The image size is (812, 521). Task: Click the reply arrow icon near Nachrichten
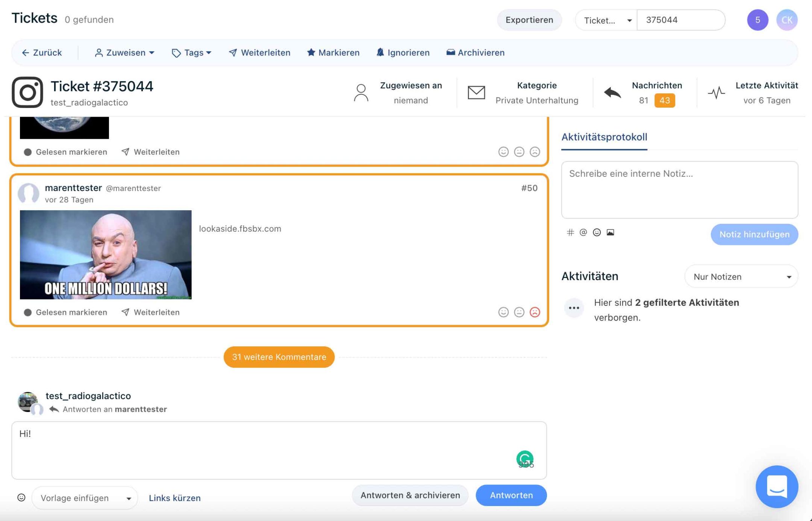click(x=612, y=93)
